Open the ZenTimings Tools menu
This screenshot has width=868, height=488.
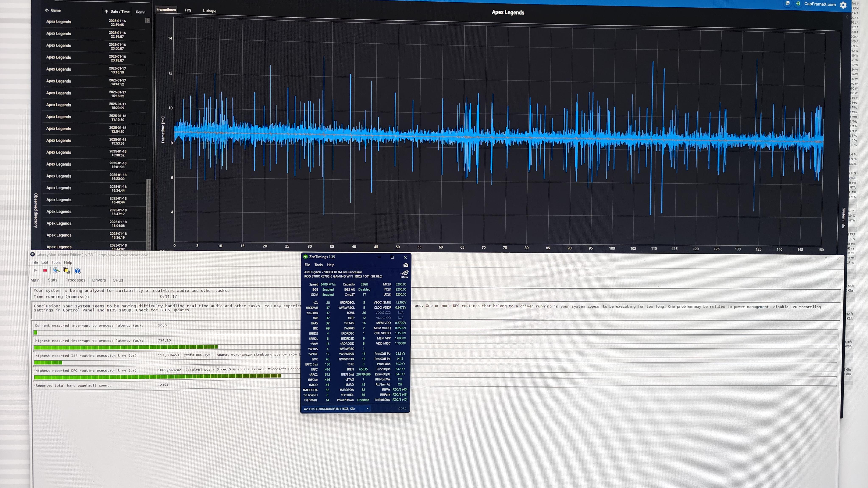coord(319,265)
